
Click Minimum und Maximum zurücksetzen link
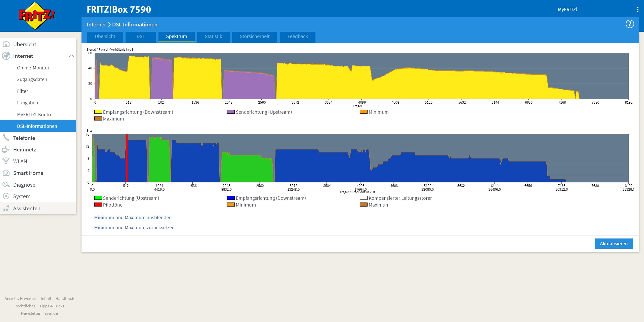point(134,227)
